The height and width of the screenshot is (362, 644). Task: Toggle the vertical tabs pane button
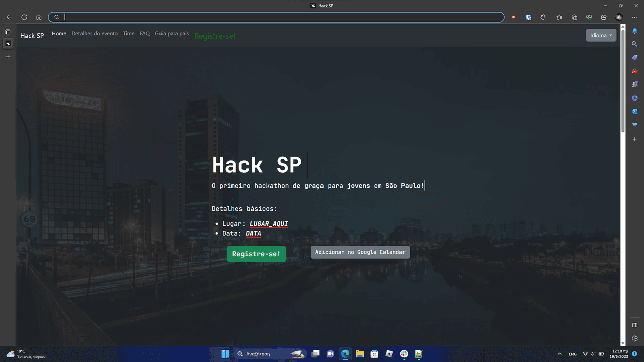pyautogui.click(x=8, y=32)
